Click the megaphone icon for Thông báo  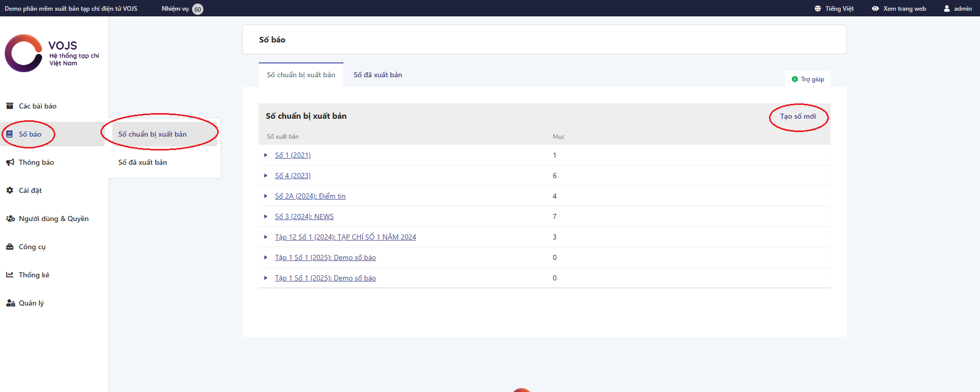(10, 162)
